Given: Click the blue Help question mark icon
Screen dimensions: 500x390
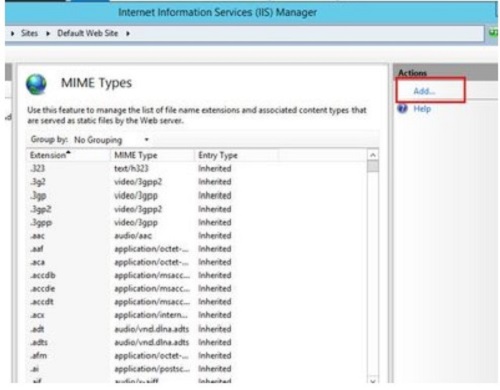Looking at the screenshot, I should coord(402,109).
